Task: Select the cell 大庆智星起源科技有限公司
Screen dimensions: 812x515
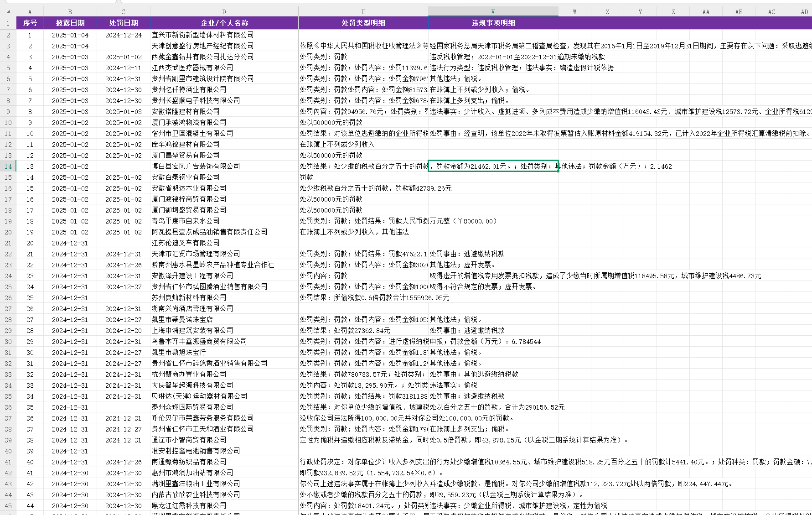Action: (x=224, y=385)
